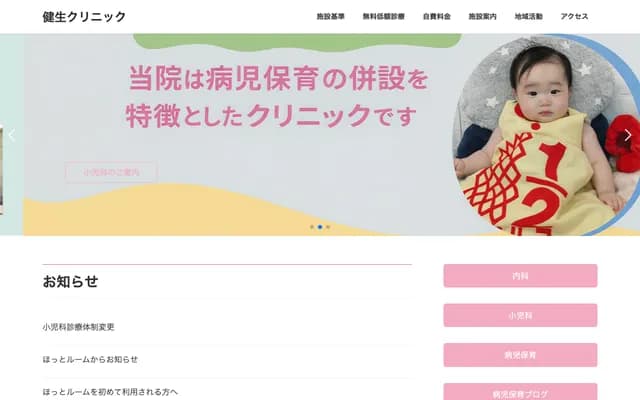Open the 地域活動 menu item
The height and width of the screenshot is (400, 640).
(x=529, y=17)
